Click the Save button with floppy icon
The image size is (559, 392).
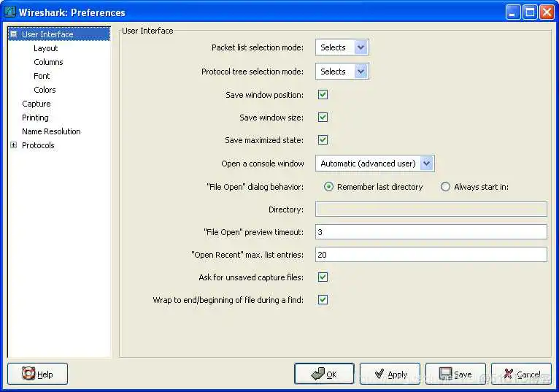coord(455,374)
